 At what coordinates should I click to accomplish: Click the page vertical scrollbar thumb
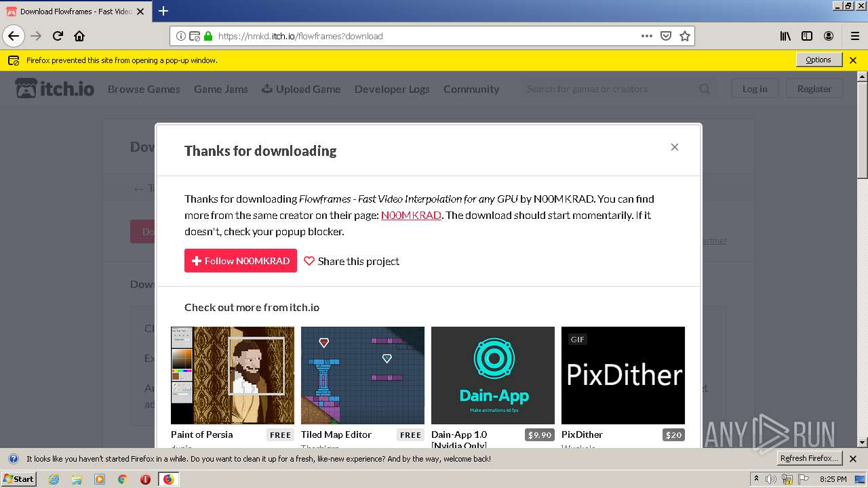click(x=862, y=129)
